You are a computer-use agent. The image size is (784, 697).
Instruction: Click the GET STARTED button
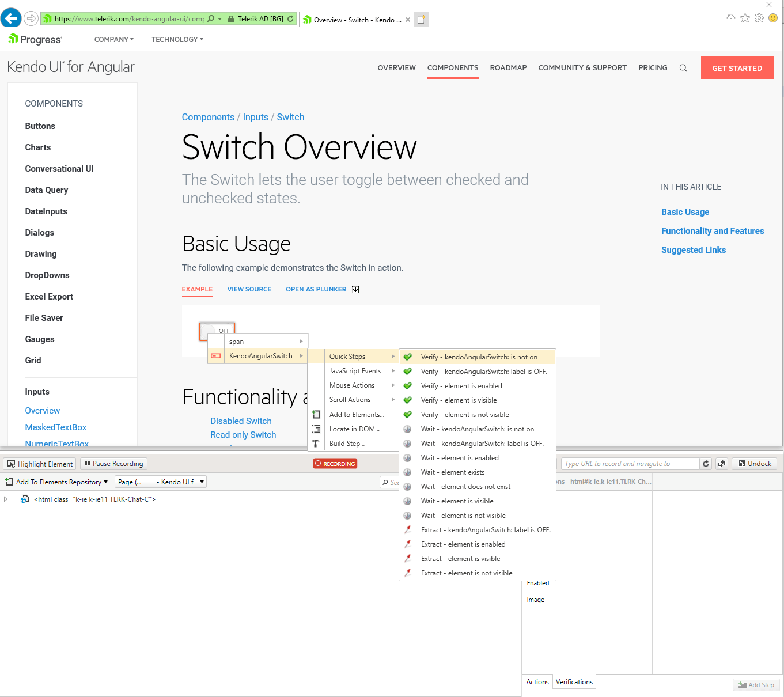click(x=737, y=68)
